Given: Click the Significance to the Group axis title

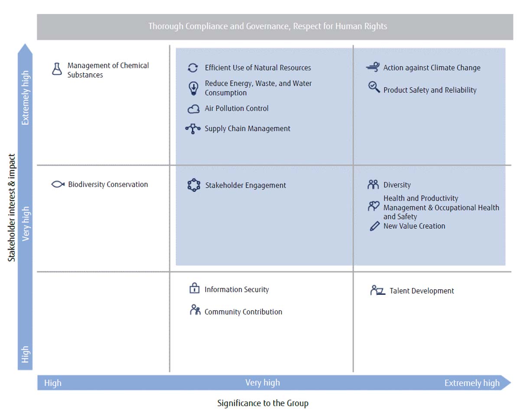Looking at the screenshot, I should coord(263,403).
